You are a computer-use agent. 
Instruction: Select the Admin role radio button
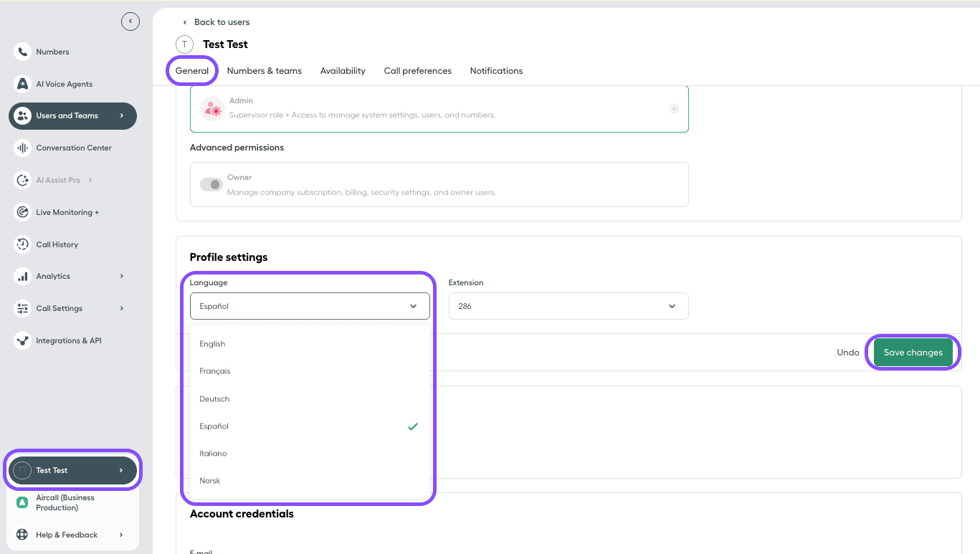tap(674, 108)
